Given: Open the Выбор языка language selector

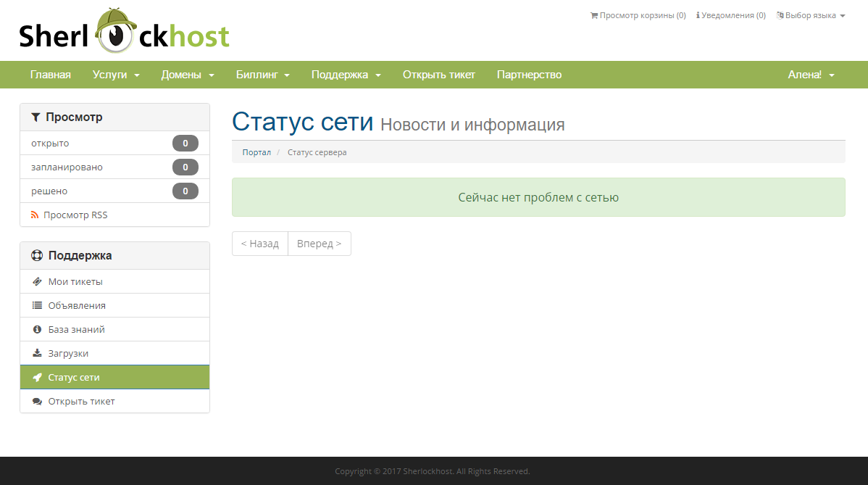Looking at the screenshot, I should pyautogui.click(x=811, y=15).
